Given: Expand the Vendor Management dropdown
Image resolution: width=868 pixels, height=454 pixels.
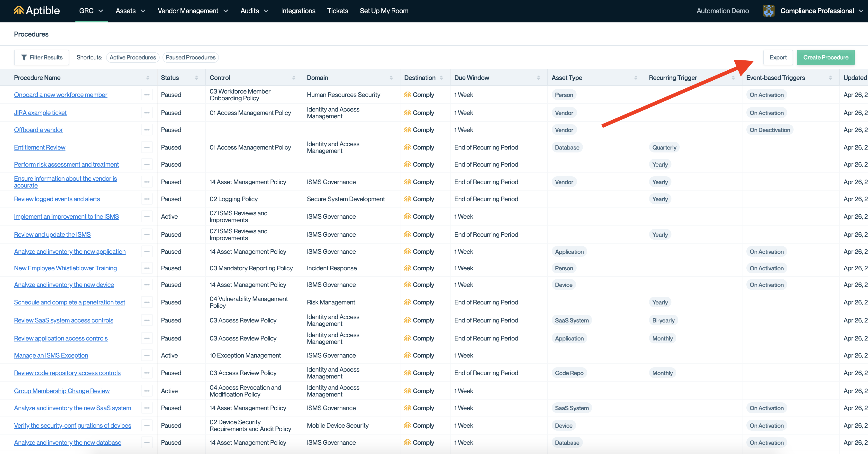Looking at the screenshot, I should pyautogui.click(x=193, y=11).
